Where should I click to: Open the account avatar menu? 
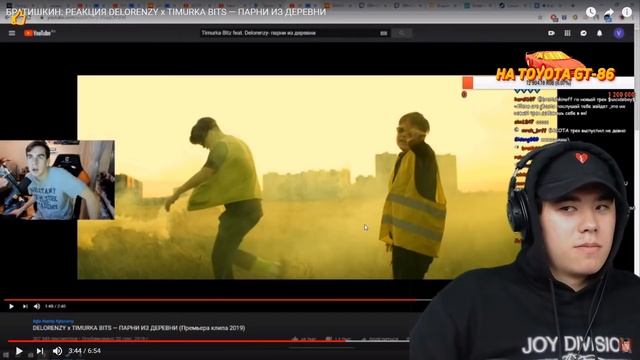pos(619,33)
